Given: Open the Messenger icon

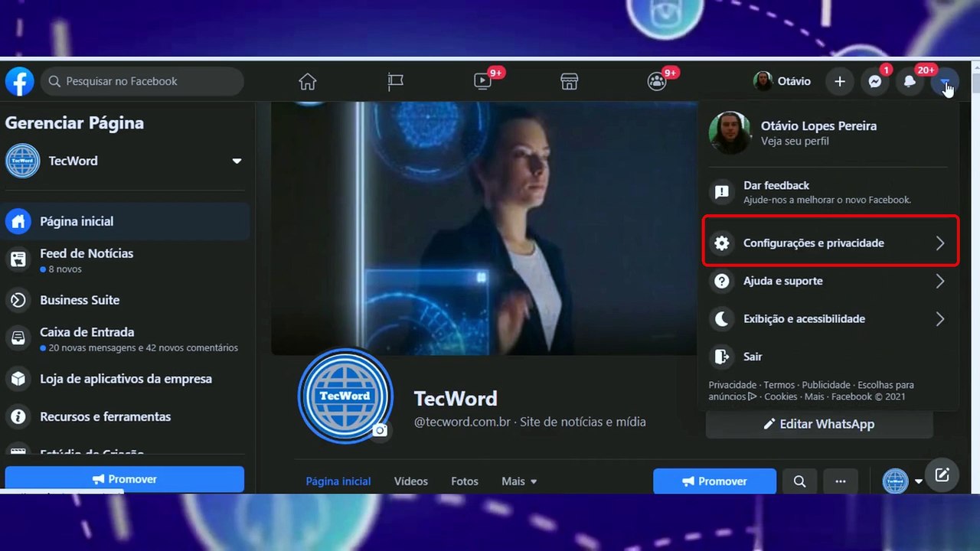Looking at the screenshot, I should (874, 81).
